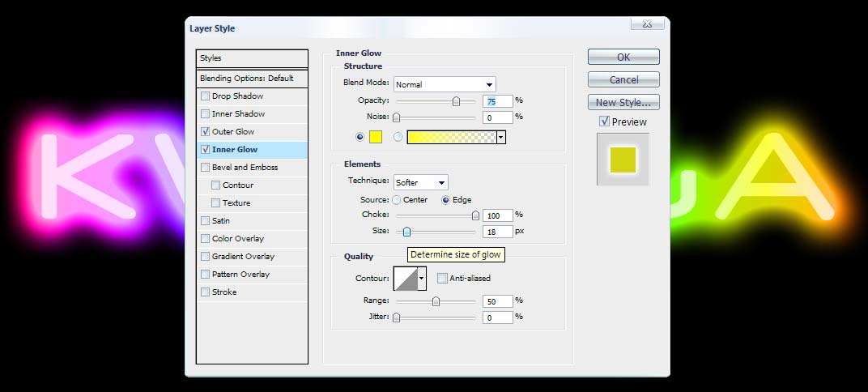Viewport: 868px width, 392px height.
Task: Click the New Style... button
Action: tap(623, 103)
